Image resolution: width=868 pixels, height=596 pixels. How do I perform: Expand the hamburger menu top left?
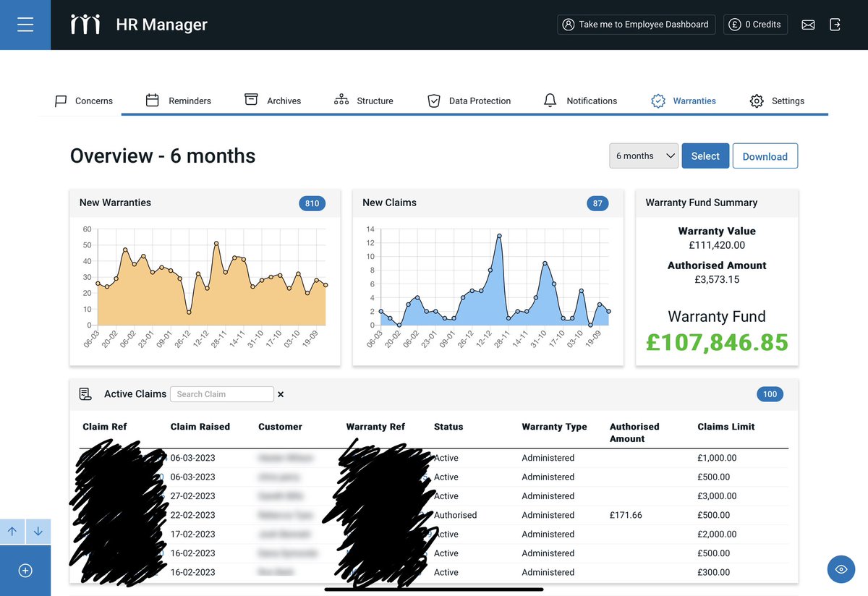[25, 24]
